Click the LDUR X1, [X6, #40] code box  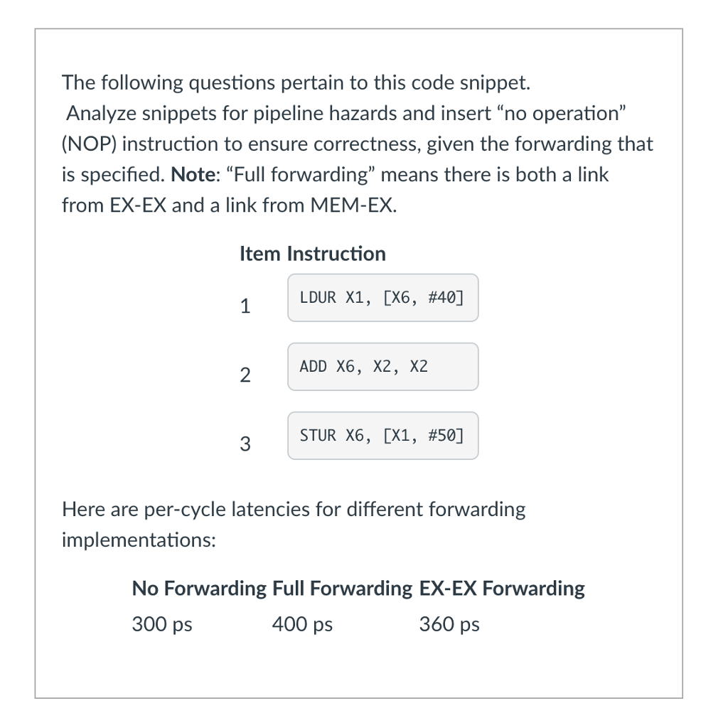(x=382, y=298)
